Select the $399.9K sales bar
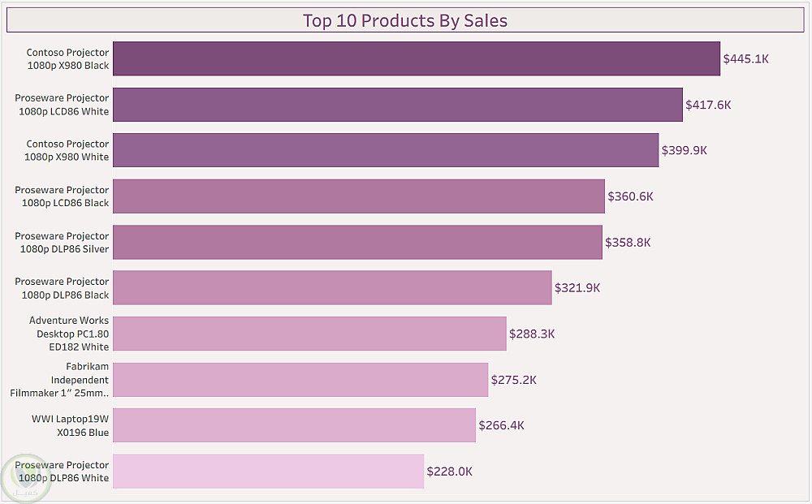The width and height of the screenshot is (812, 504). [386, 150]
